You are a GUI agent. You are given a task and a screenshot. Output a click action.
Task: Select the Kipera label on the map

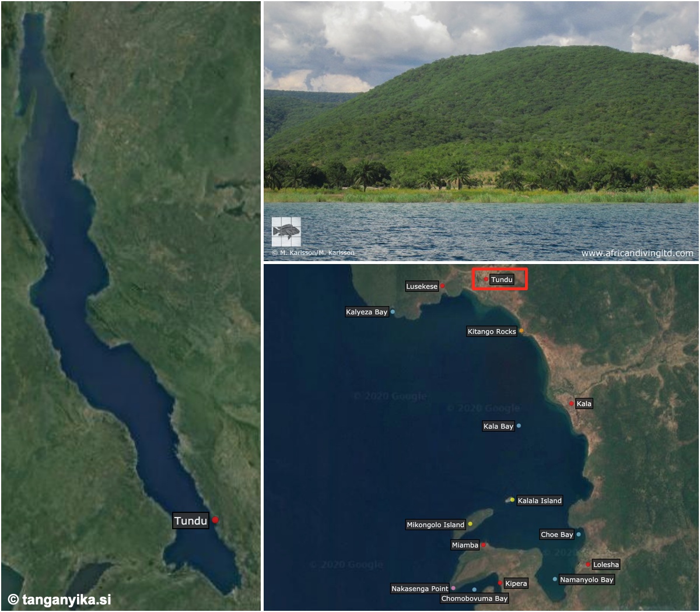click(516, 583)
